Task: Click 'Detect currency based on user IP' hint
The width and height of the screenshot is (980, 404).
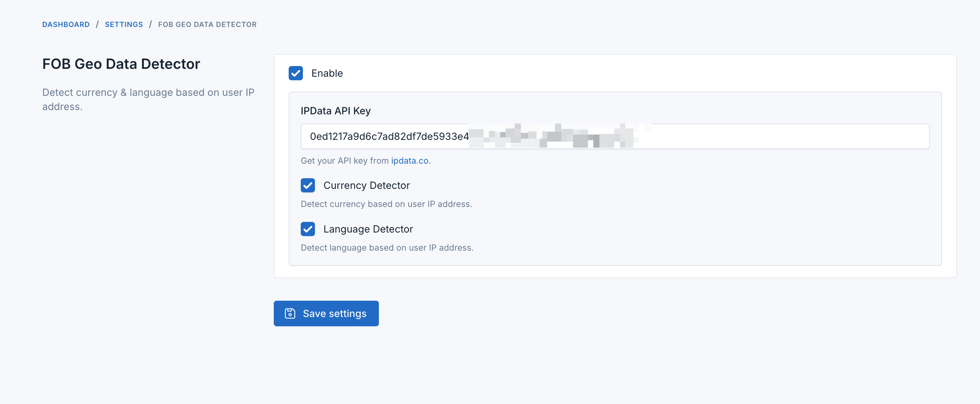Action: click(386, 204)
